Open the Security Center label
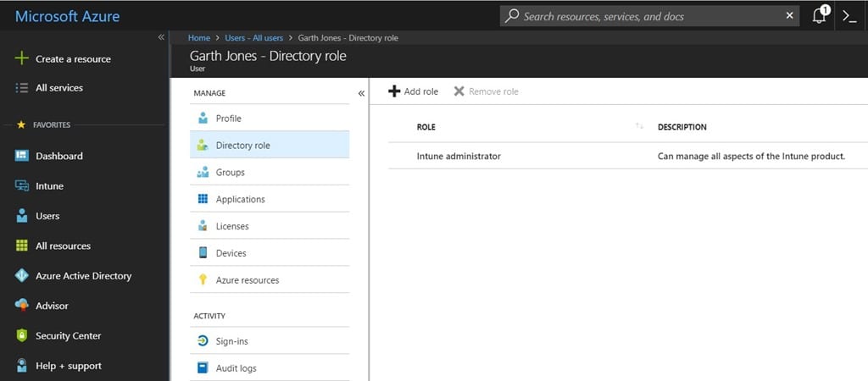Viewport: 868px width, 381px height. [68, 335]
